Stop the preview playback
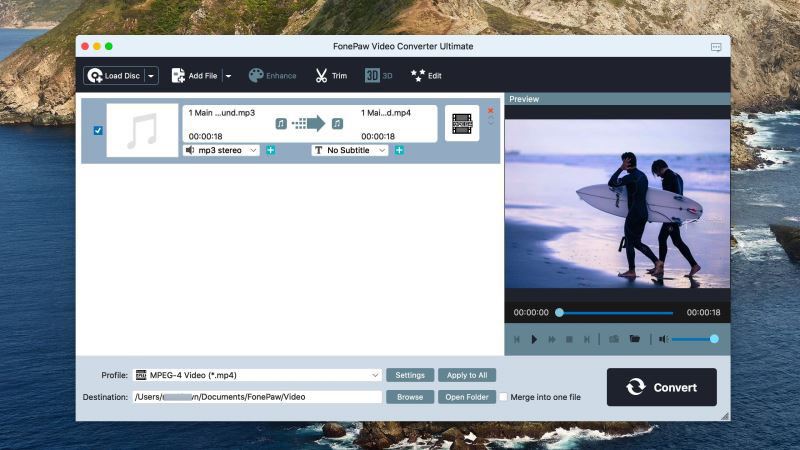Screen dimensions: 800x450 click(x=569, y=339)
